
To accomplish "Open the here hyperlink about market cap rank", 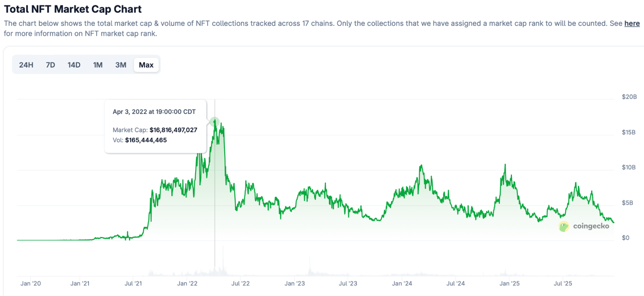I will [x=632, y=23].
